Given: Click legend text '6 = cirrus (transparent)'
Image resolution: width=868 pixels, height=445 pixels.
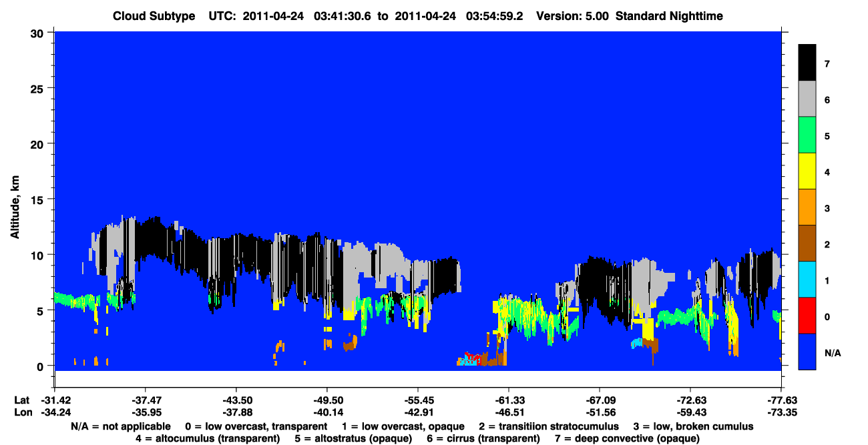Looking at the screenshot, I should [x=484, y=438].
